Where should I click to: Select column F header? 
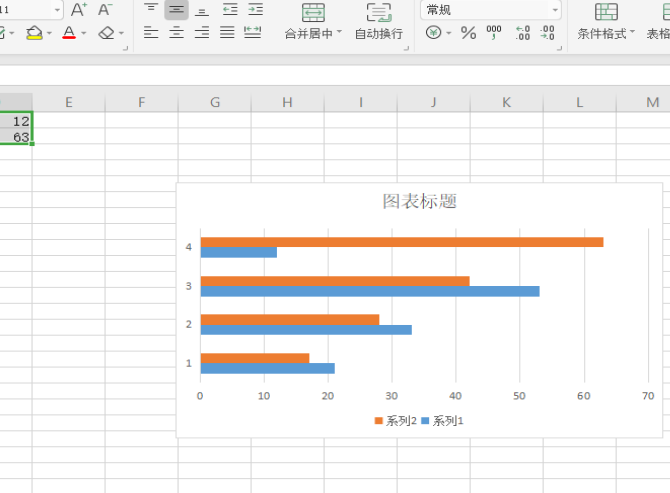pos(141,102)
